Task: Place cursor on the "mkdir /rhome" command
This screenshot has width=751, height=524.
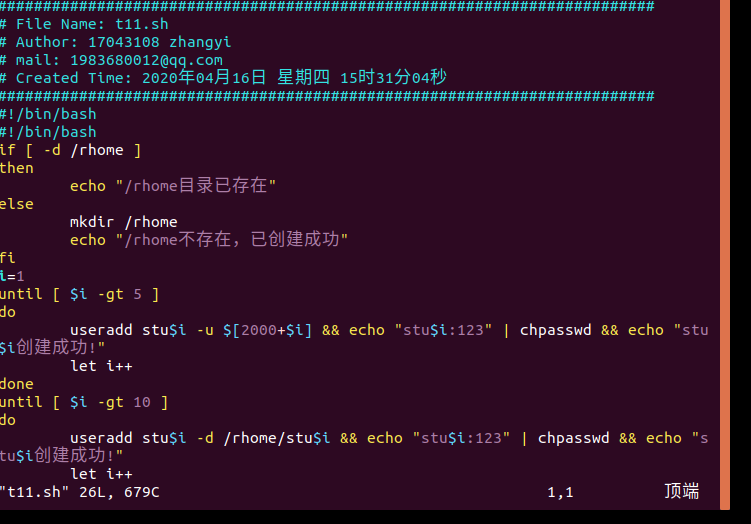Action: pos(123,222)
